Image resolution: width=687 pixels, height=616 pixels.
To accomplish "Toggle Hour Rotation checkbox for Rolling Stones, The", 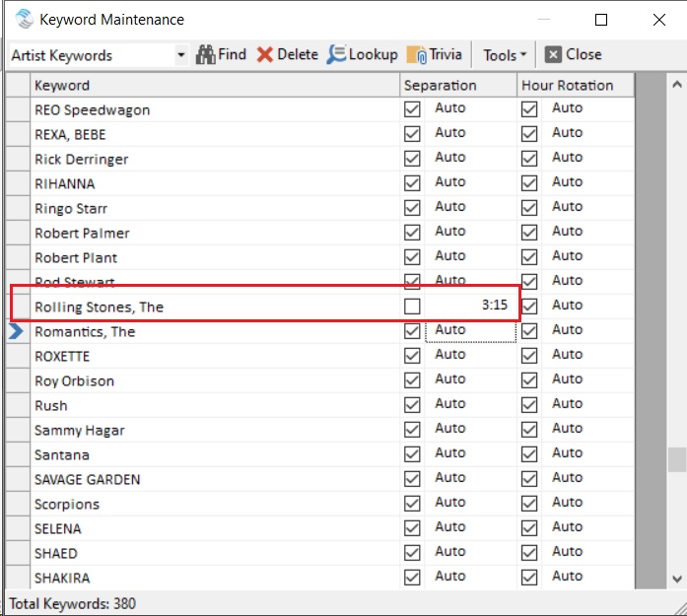I will (529, 307).
